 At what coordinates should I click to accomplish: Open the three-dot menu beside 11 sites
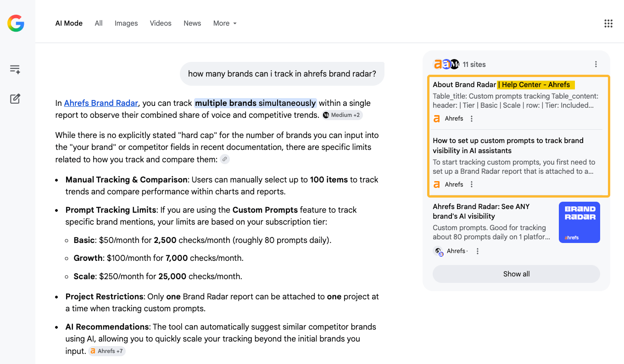pyautogui.click(x=596, y=64)
